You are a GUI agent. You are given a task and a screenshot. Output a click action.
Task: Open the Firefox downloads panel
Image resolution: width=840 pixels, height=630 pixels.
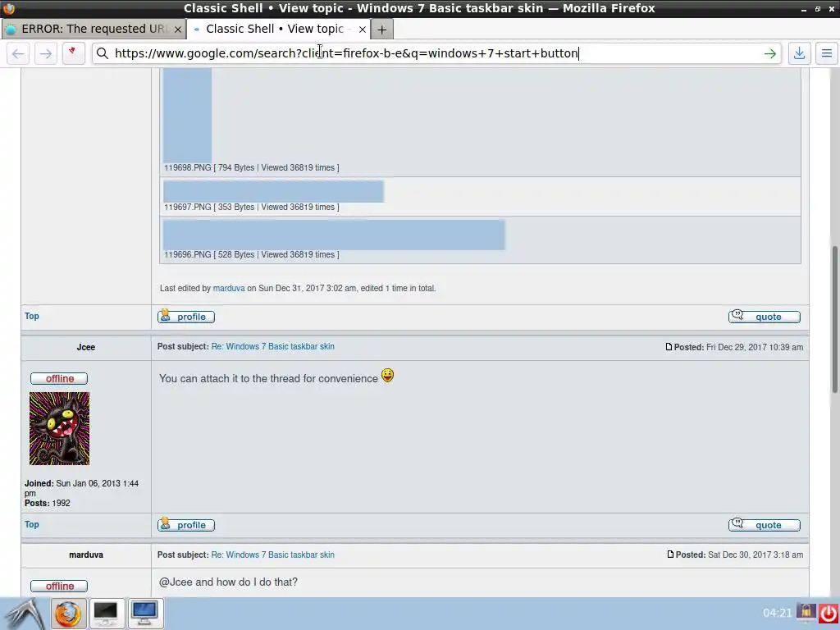799,53
